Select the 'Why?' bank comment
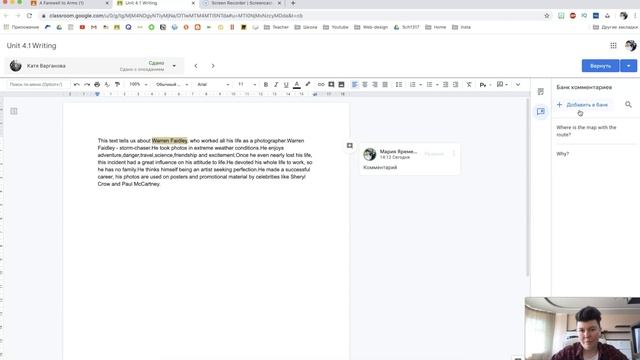This screenshot has height=360, width=640. 562,154
